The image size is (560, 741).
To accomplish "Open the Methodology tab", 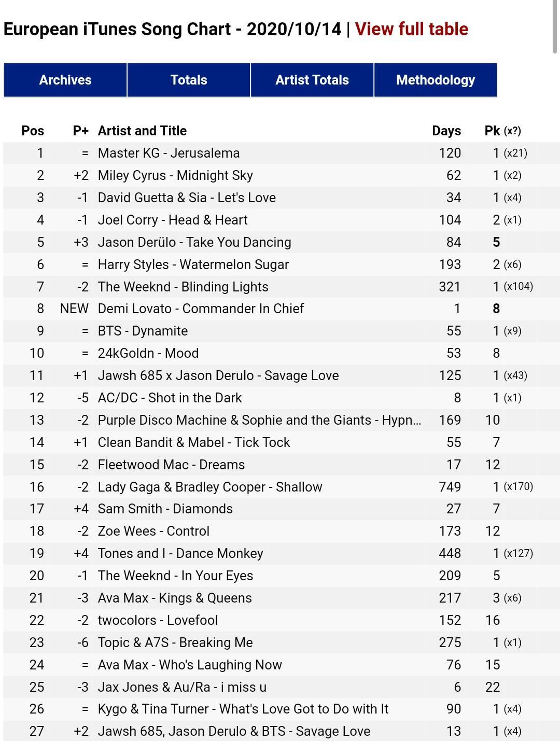I will tap(436, 80).
